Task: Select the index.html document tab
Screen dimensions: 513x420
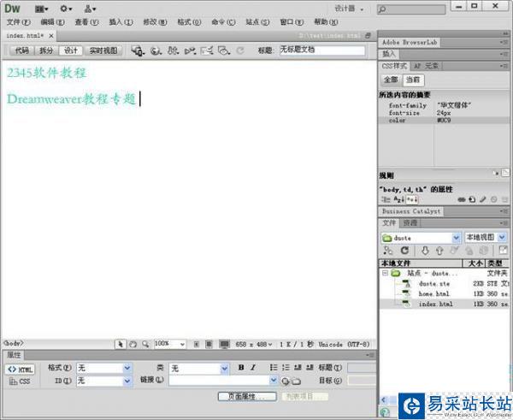Action: 25,36
